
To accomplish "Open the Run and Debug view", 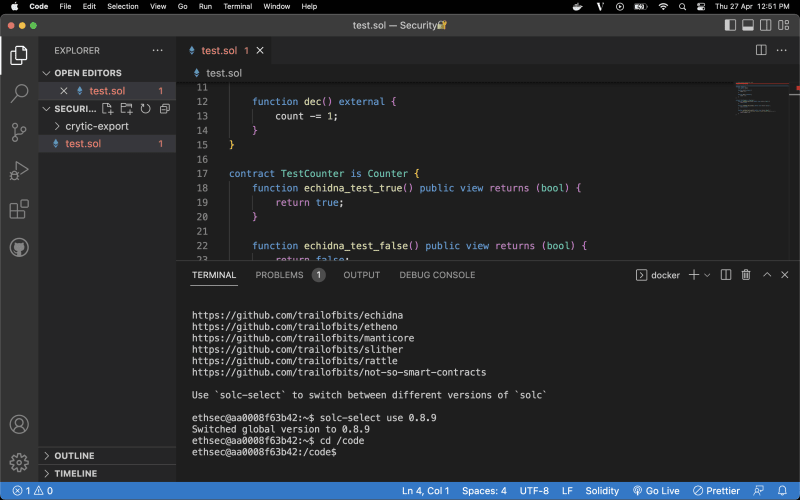I will [19, 170].
